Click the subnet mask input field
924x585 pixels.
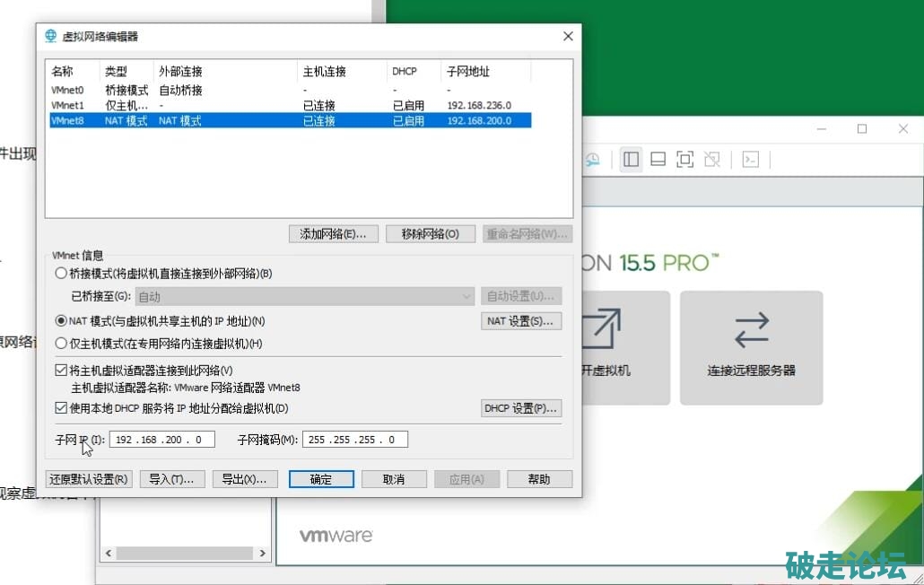click(x=354, y=440)
